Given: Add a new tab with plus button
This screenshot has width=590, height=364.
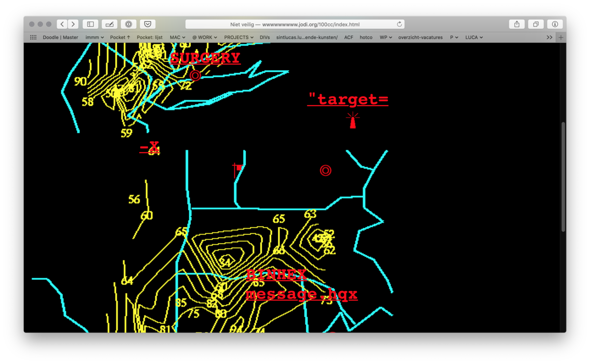Looking at the screenshot, I should [x=561, y=37].
